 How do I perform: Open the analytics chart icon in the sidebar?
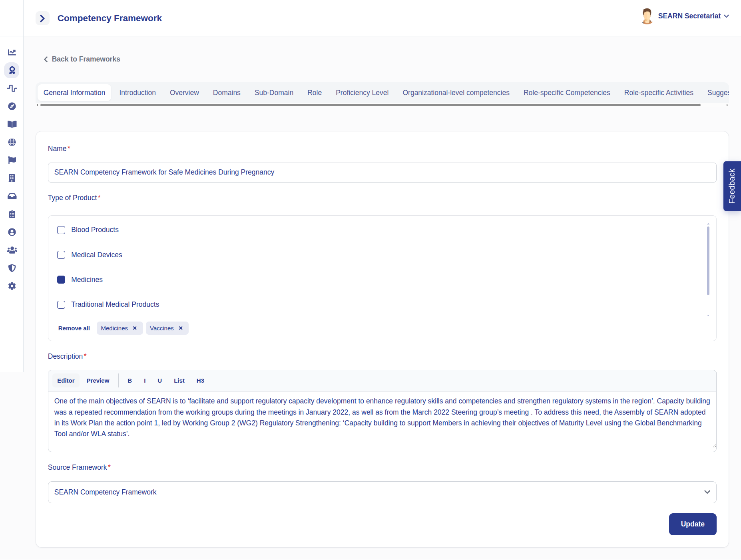tap(12, 52)
